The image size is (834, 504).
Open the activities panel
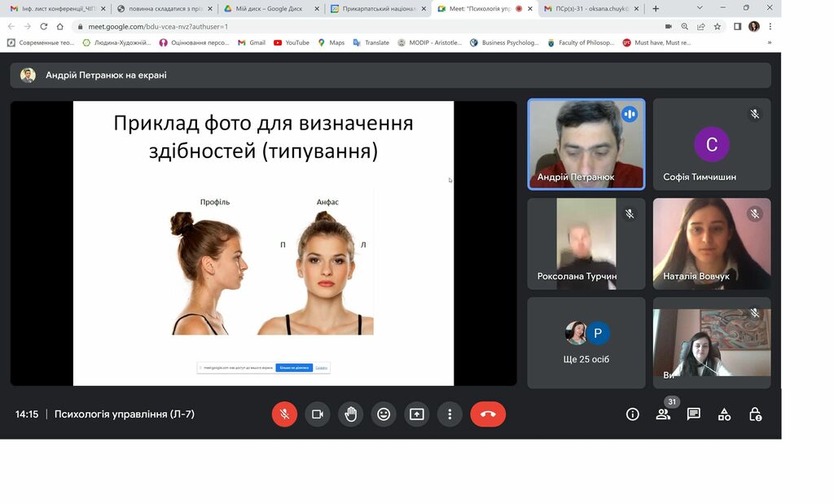724,414
